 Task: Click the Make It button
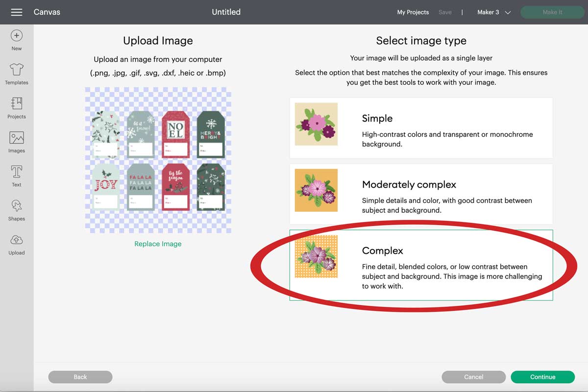click(x=552, y=12)
